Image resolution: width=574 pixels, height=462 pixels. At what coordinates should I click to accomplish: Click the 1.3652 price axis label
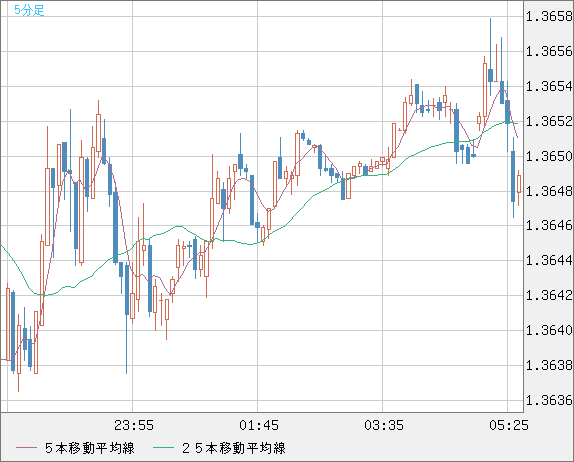549,121
